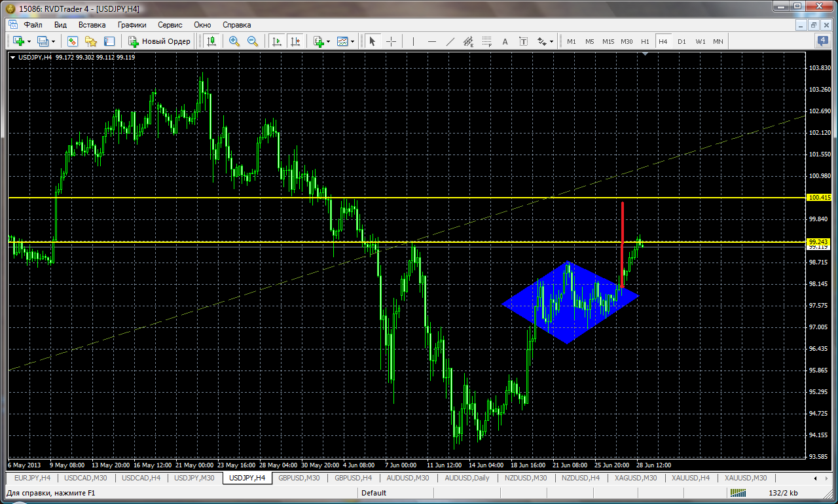
Task: Open the chart window system menu icon
Action: [13, 25]
